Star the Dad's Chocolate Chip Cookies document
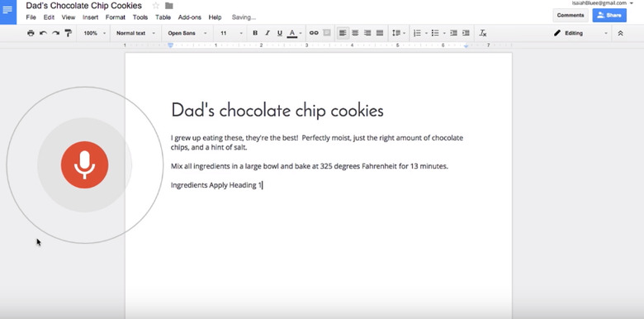The height and width of the screenshot is (319, 644). [156, 6]
